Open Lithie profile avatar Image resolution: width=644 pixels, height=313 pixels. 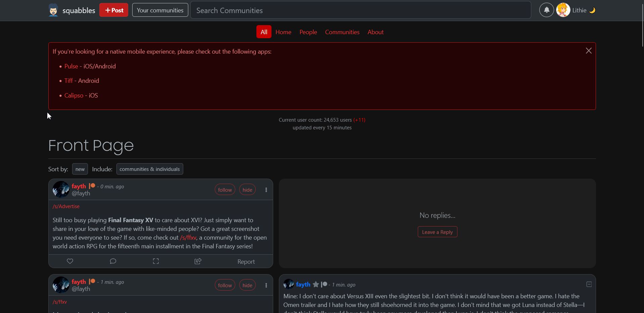click(563, 10)
